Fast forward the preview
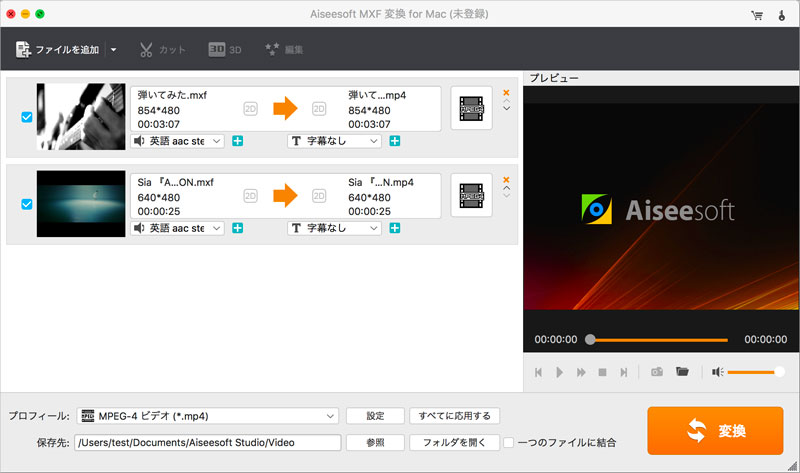The image size is (800, 473). point(581,372)
